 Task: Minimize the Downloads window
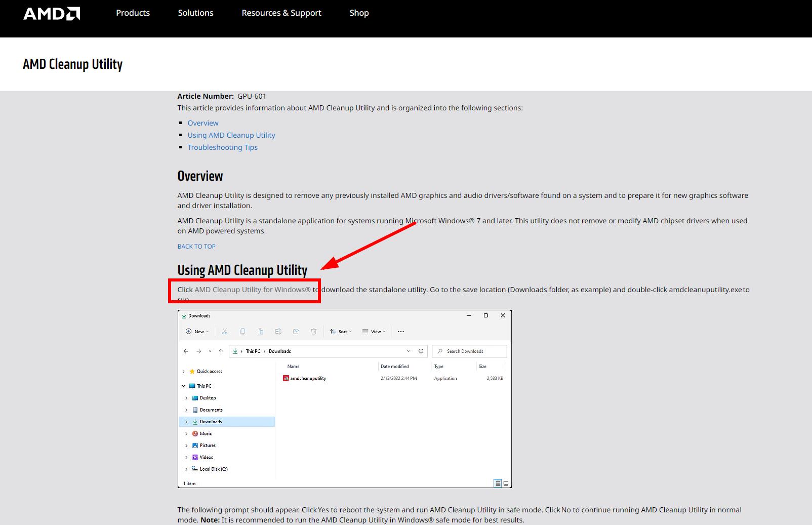click(x=469, y=315)
